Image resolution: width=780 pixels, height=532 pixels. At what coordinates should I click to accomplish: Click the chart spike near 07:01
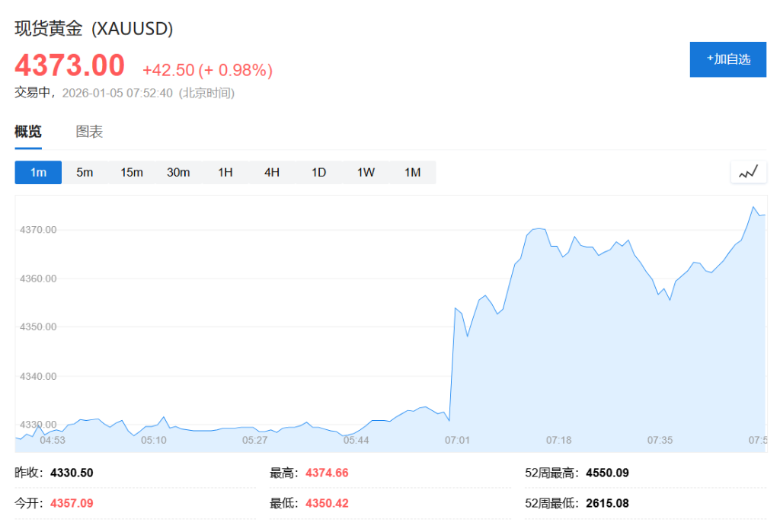455,308
